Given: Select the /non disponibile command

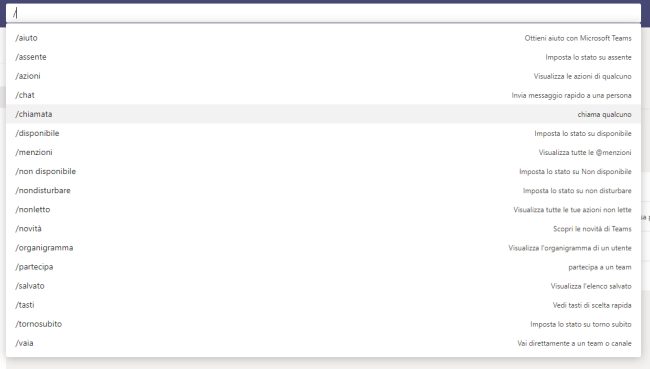Looking at the screenshot, I should [x=323, y=171].
